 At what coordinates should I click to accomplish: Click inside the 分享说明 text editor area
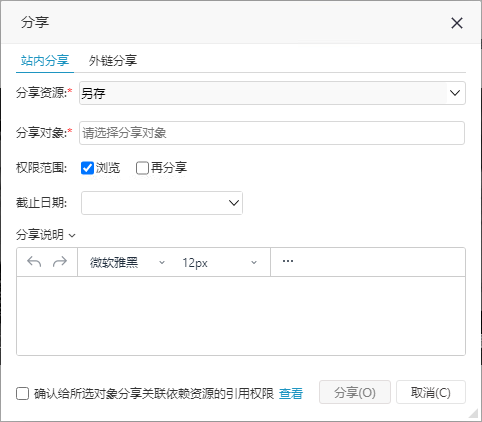pos(241,316)
